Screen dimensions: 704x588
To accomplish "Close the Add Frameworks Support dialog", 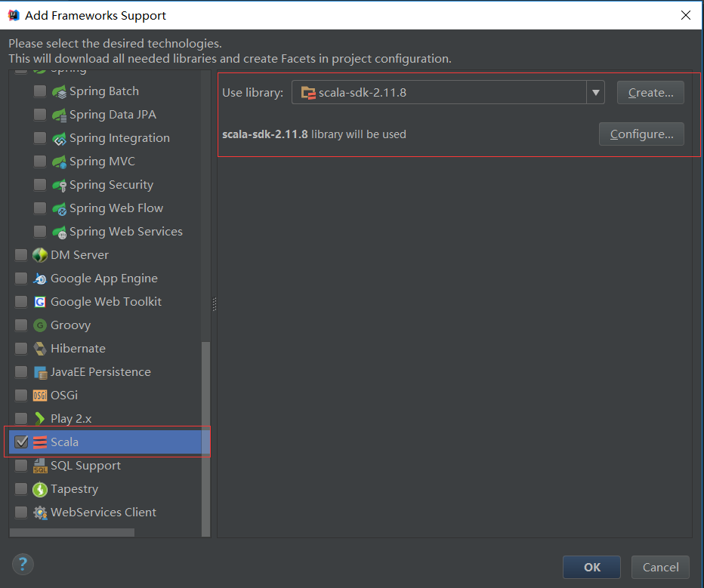I will [686, 15].
